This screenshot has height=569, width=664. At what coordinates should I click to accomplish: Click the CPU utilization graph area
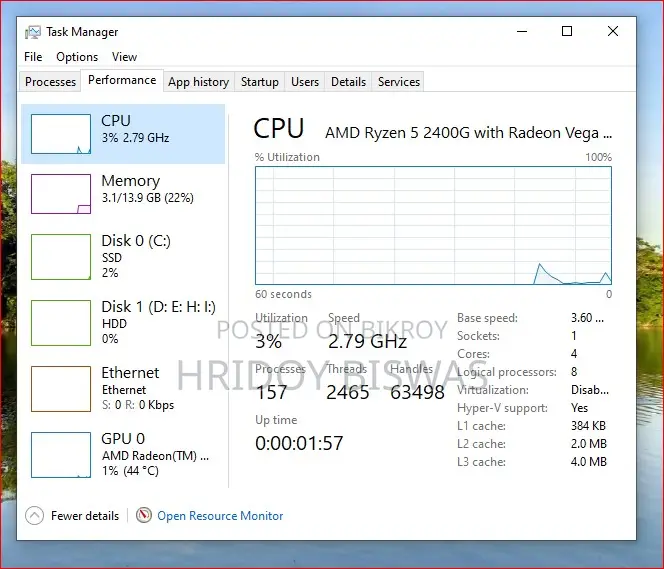coord(434,225)
